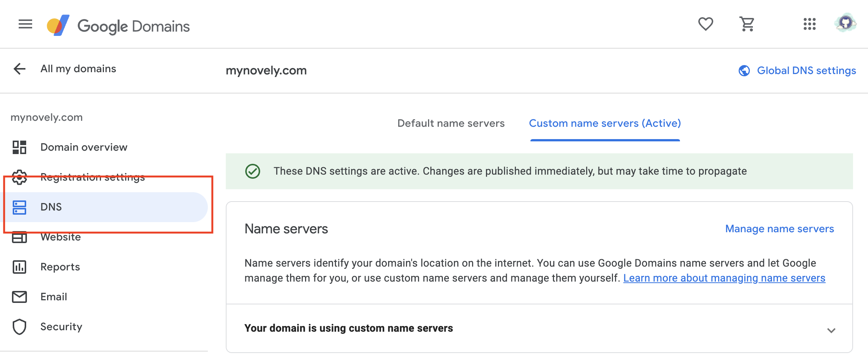Select the Security shield icon
This screenshot has width=868, height=359.
(19, 326)
